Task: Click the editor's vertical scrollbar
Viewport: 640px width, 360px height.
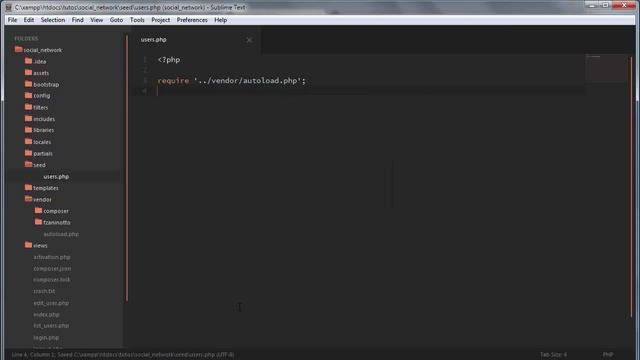Action: 631,188
